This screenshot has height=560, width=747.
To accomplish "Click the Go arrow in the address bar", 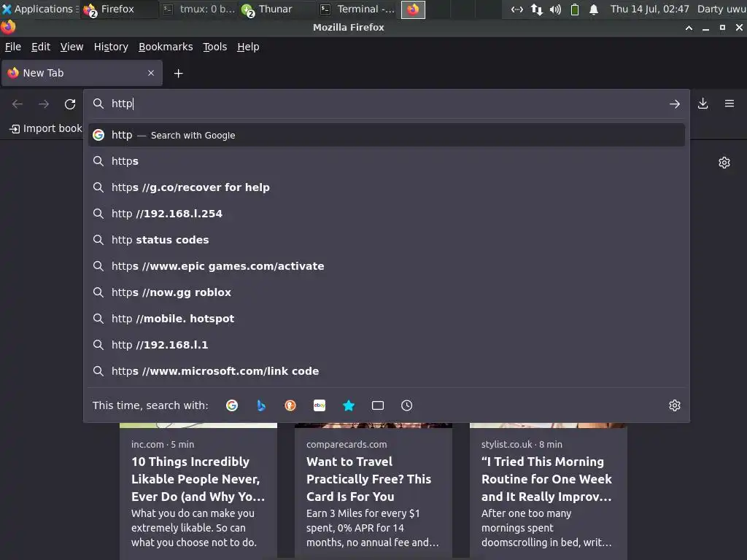I will pos(674,104).
